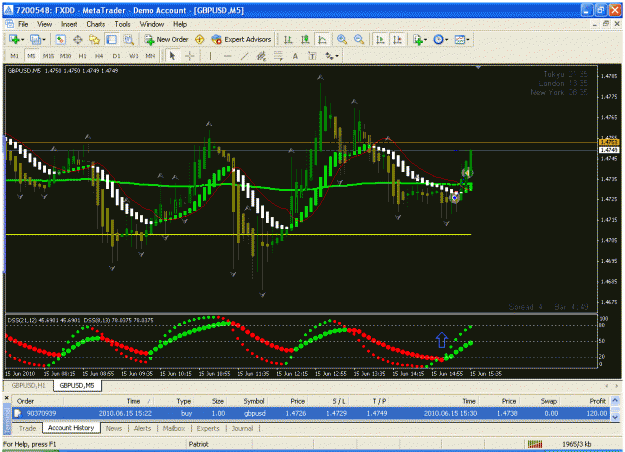Zoom out the chart with magnifier icon
The height and width of the screenshot is (452, 625).
point(359,39)
